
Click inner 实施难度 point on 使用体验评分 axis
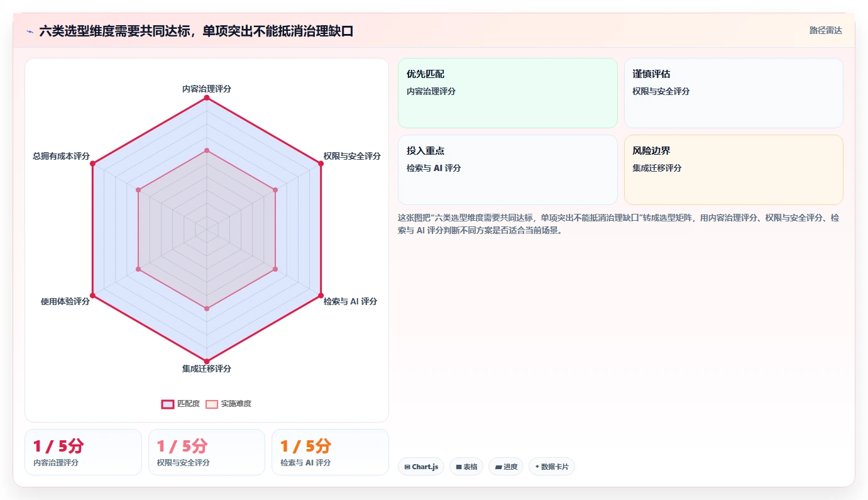click(138, 269)
